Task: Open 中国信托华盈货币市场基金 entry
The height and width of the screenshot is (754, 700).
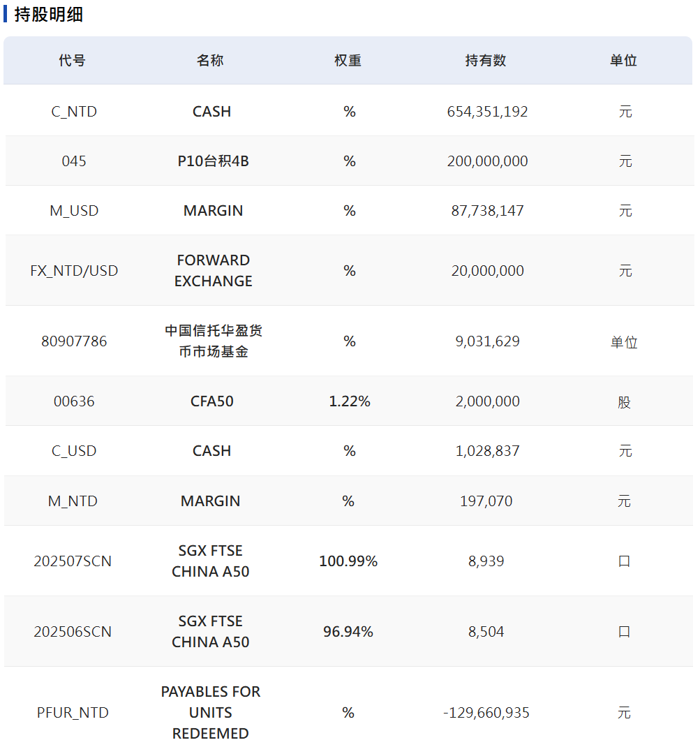Action: 213,341
